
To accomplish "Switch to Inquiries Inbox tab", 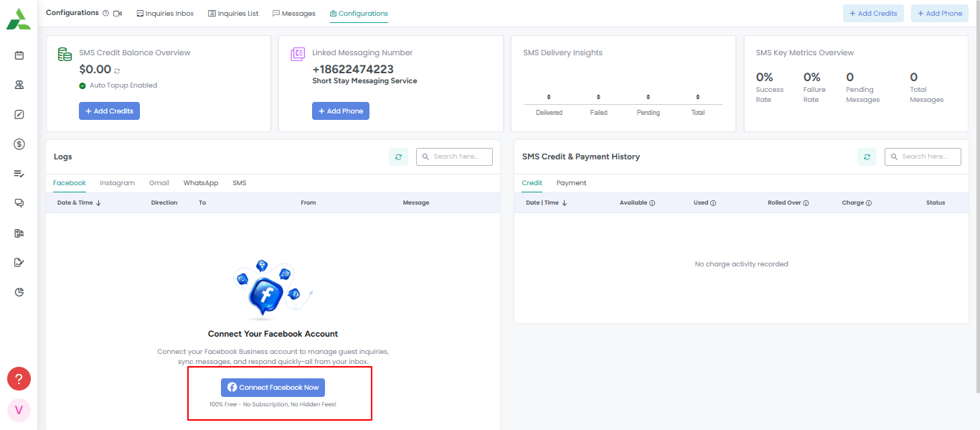I will [165, 14].
